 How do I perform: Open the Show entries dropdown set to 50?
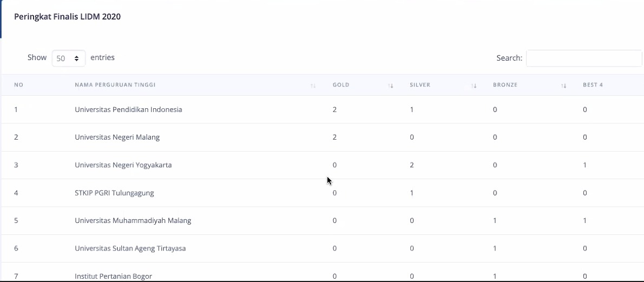pos(69,58)
